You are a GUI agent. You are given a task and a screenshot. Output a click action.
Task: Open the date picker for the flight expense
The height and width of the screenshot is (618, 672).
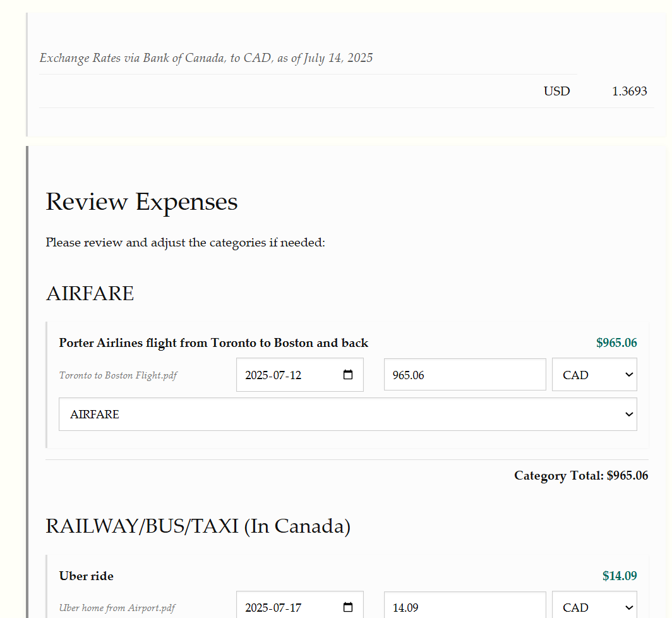pyautogui.click(x=347, y=374)
